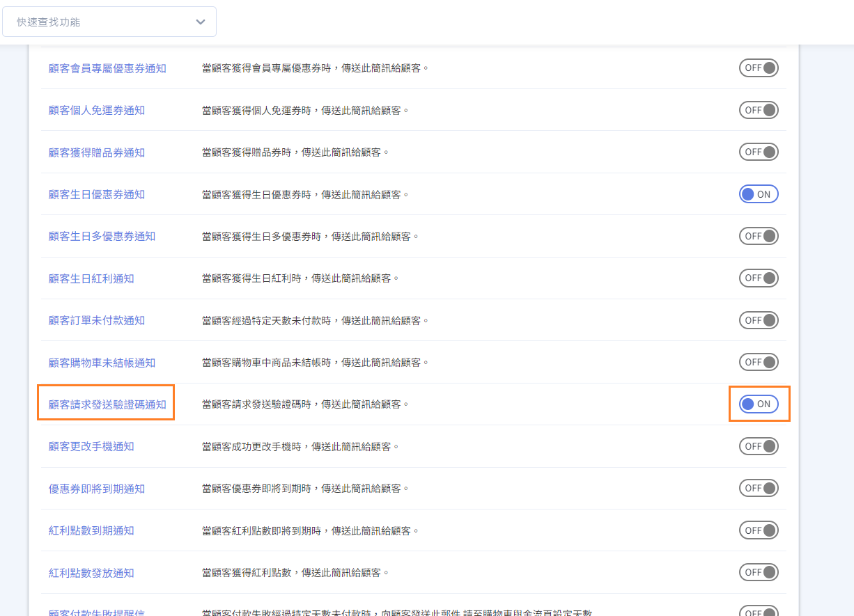This screenshot has height=616, width=854.
Task: Open the 快速查找功能 dropdown
Action: pos(109,22)
